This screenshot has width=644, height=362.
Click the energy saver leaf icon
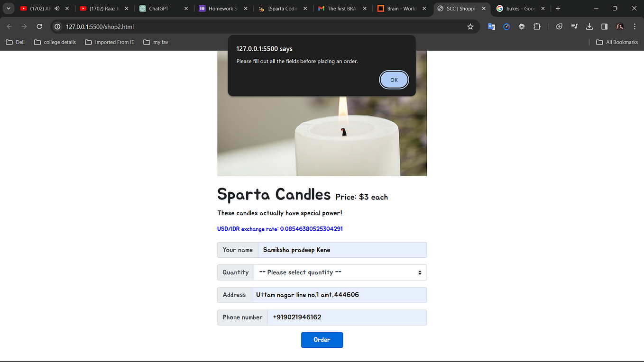559,27
